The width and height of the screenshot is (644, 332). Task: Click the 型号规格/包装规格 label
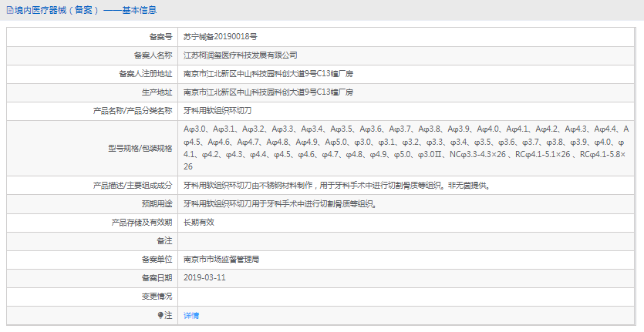click(140, 148)
